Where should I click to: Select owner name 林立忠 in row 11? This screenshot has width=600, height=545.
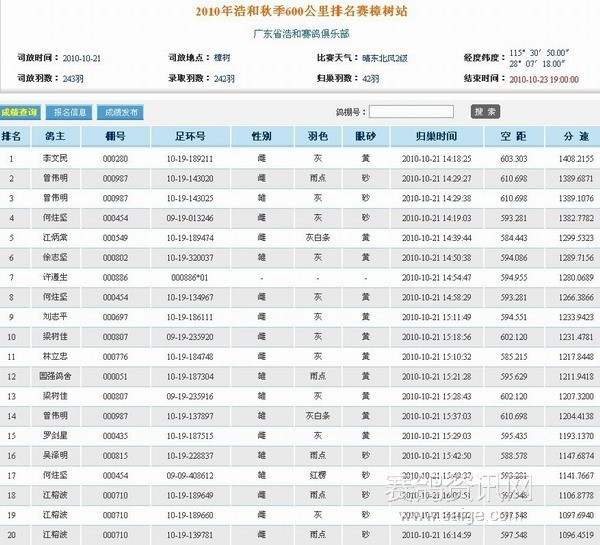(x=55, y=356)
